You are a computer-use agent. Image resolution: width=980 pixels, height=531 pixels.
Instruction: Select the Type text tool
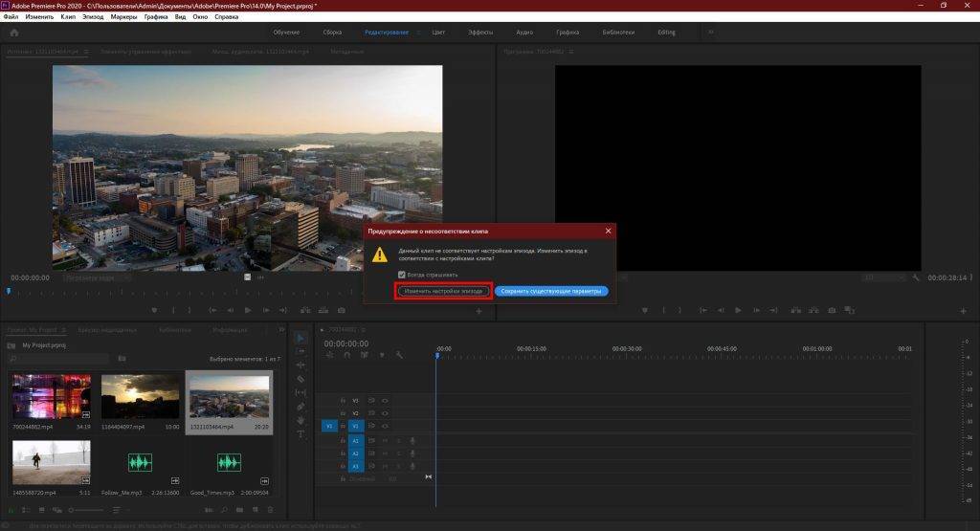[x=301, y=433]
